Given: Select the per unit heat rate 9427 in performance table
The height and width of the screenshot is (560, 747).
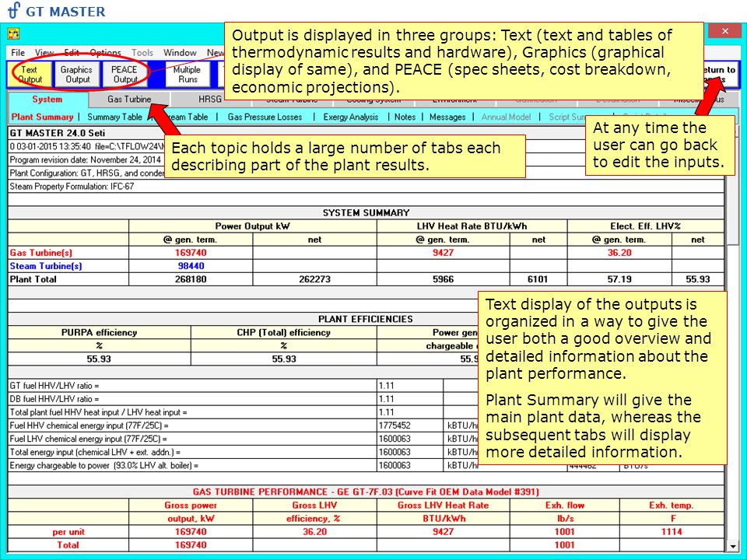Looking at the screenshot, I should click(x=443, y=531).
